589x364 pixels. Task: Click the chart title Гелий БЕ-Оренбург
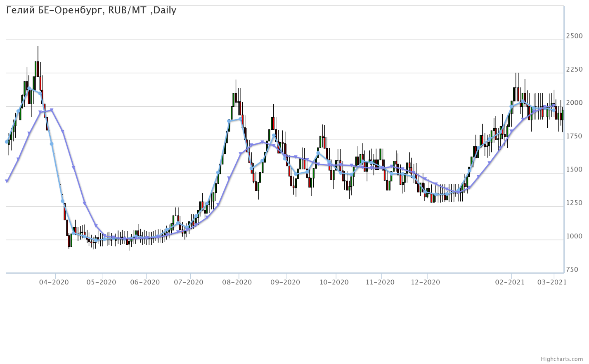tap(91, 10)
